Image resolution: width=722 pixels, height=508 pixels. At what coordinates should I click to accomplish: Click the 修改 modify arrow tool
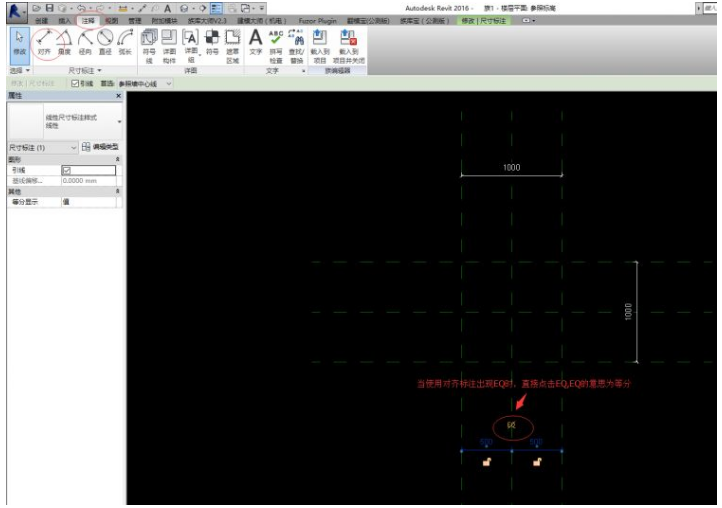(x=19, y=42)
